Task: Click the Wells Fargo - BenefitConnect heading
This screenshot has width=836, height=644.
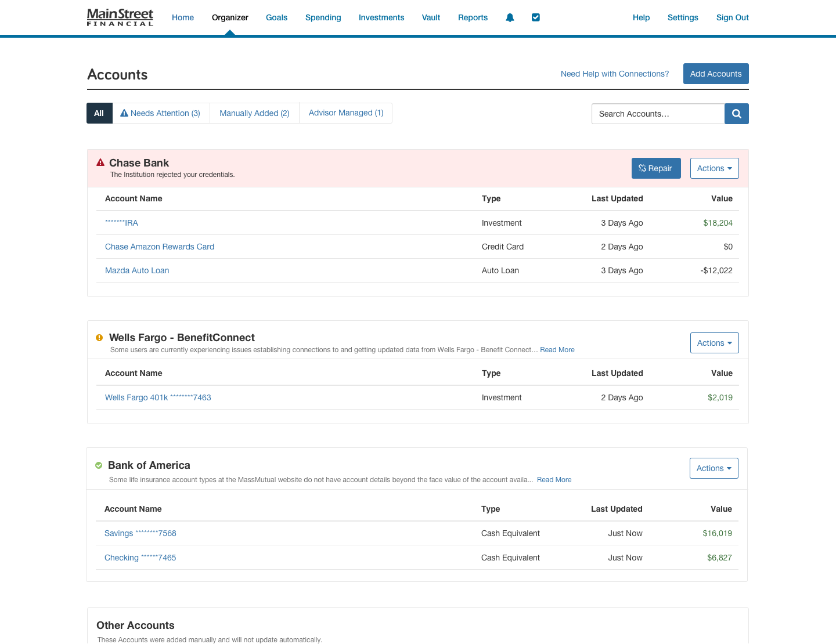Action: pyautogui.click(x=182, y=338)
